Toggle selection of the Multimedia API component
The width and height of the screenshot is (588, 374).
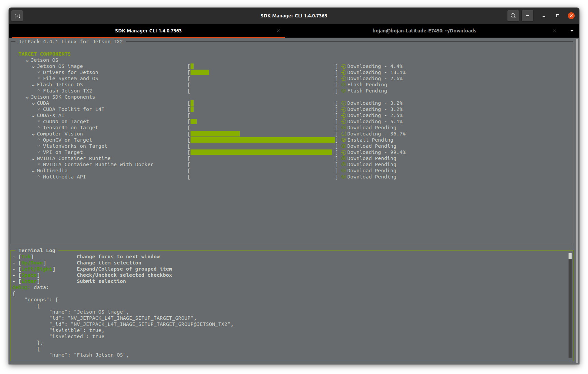(x=38, y=177)
